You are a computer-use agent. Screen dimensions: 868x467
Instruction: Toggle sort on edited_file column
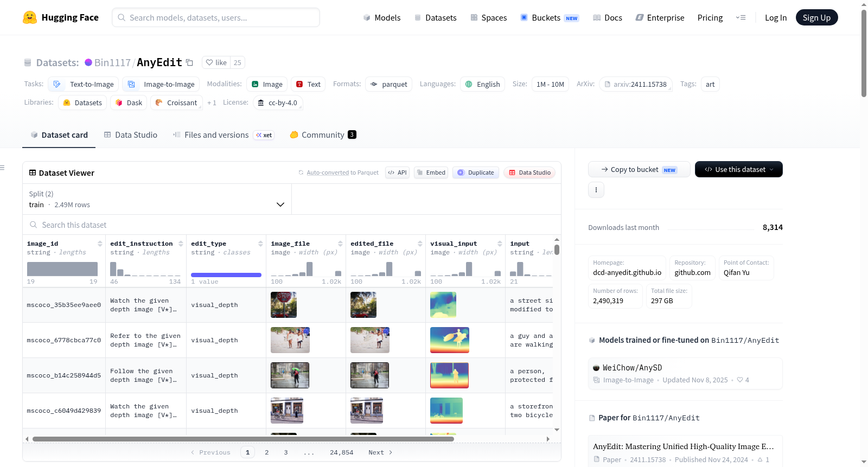coord(420,244)
